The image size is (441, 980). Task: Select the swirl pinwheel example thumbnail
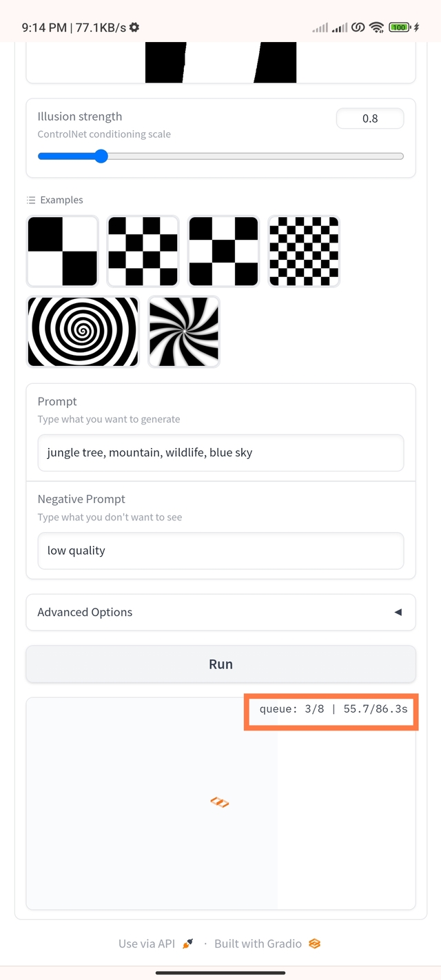click(184, 331)
